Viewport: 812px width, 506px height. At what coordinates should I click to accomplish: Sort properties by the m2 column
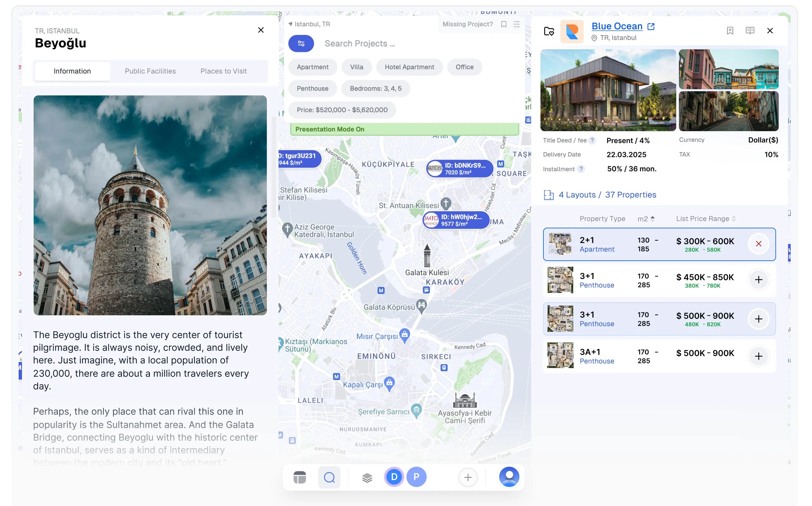(x=646, y=218)
